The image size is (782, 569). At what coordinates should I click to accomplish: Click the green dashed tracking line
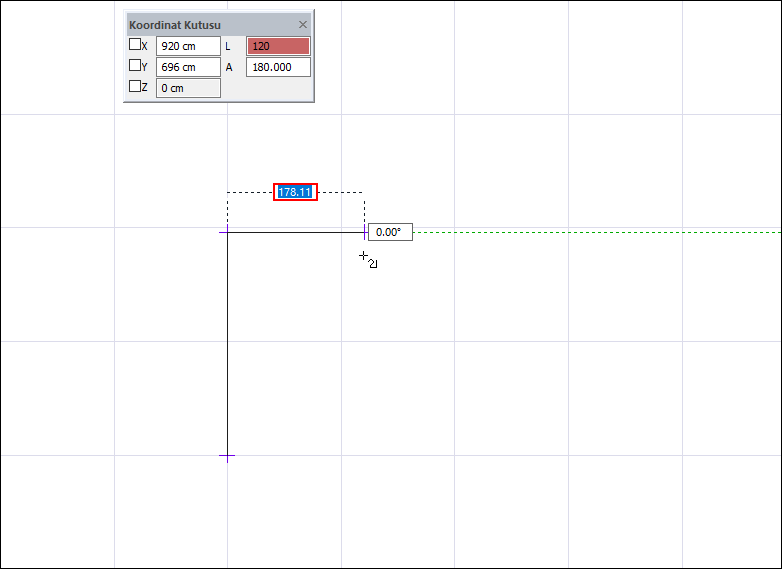click(x=600, y=232)
